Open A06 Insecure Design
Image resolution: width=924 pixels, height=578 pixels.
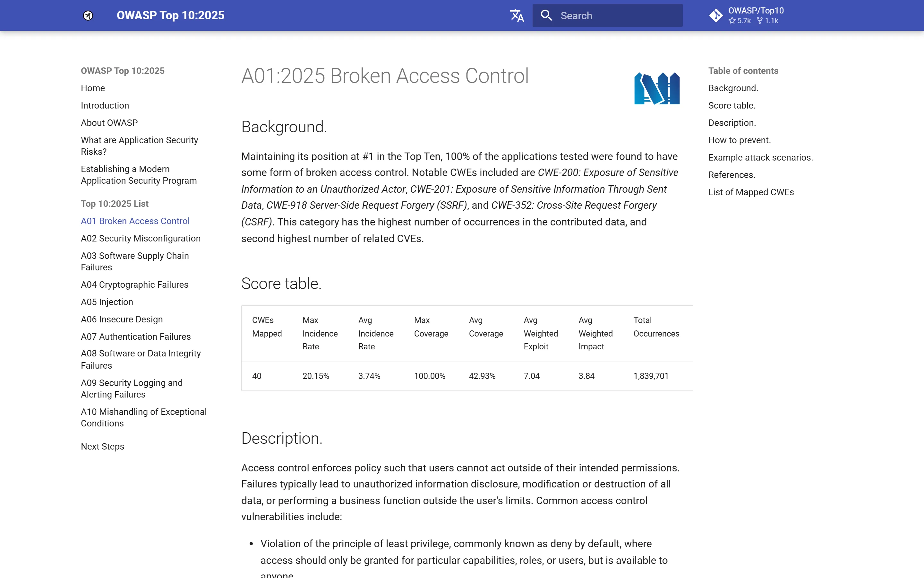[x=122, y=319]
